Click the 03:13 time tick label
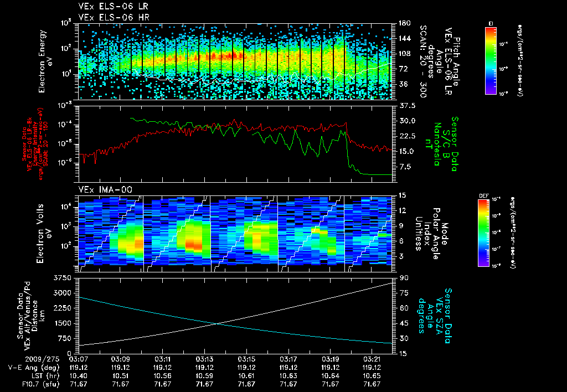The width and height of the screenshot is (567, 392). [x=204, y=359]
